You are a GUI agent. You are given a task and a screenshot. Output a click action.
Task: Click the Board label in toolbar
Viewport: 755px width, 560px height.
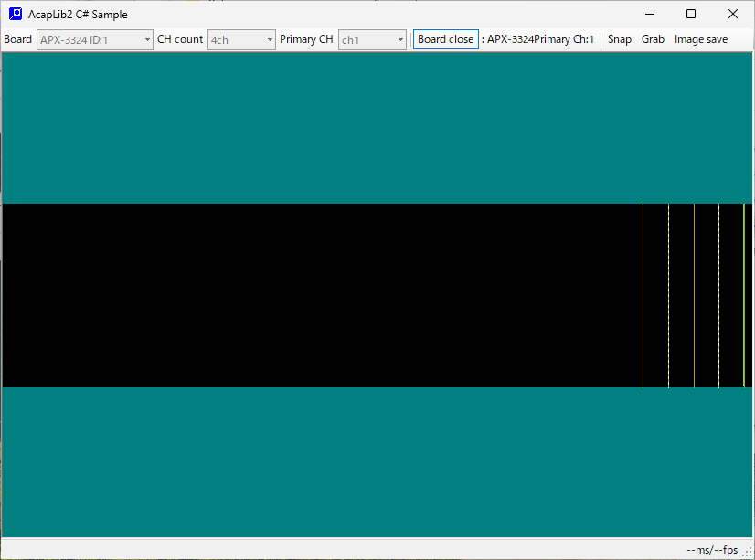17,39
